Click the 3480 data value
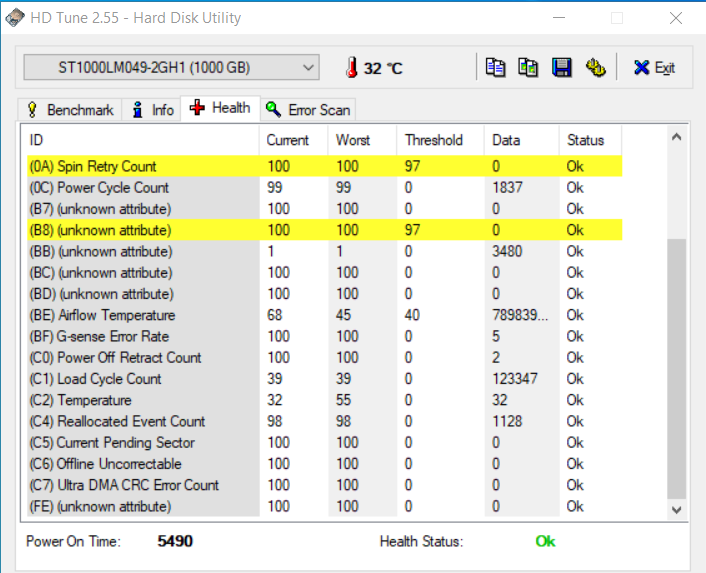Viewport: 706px width, 573px height. [507, 251]
